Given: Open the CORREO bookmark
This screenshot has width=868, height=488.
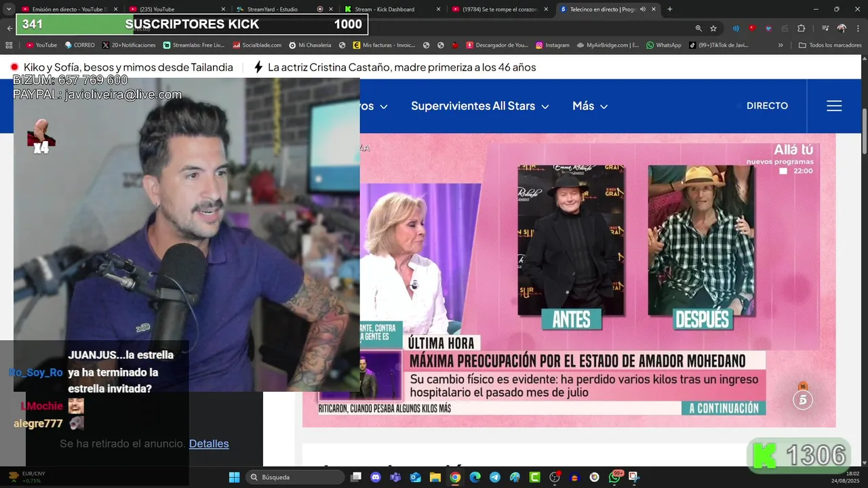Looking at the screenshot, I should coord(79,45).
